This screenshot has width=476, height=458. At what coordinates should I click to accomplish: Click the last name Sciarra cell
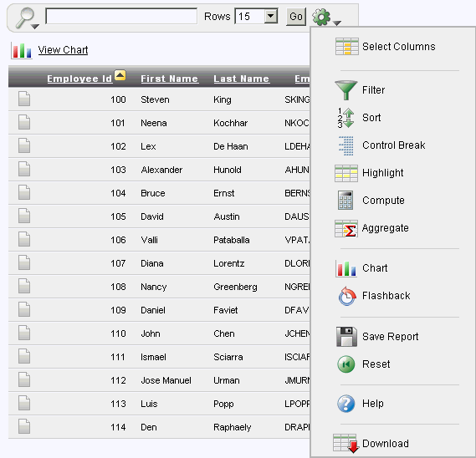tap(228, 357)
